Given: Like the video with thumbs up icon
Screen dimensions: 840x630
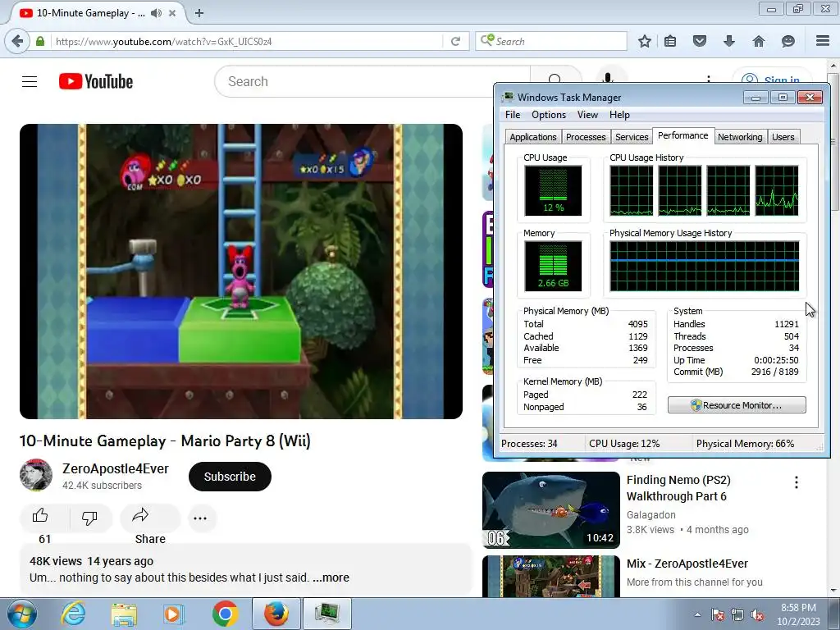Looking at the screenshot, I should click(x=40, y=517).
